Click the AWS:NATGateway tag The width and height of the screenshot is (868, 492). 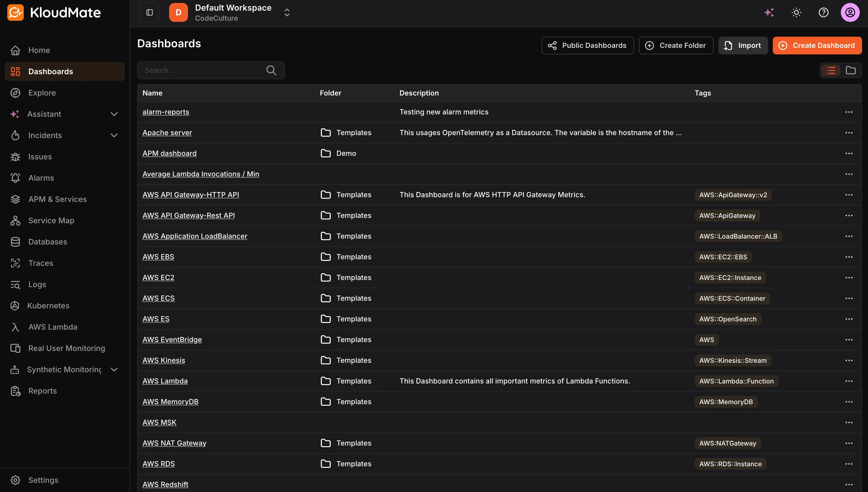click(728, 443)
